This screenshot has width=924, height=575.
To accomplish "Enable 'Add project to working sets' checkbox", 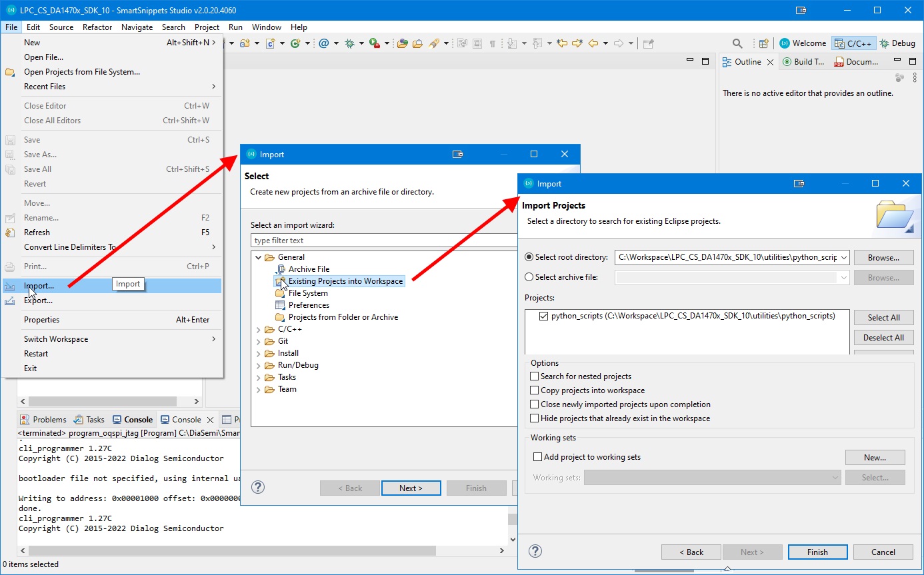I will [537, 457].
